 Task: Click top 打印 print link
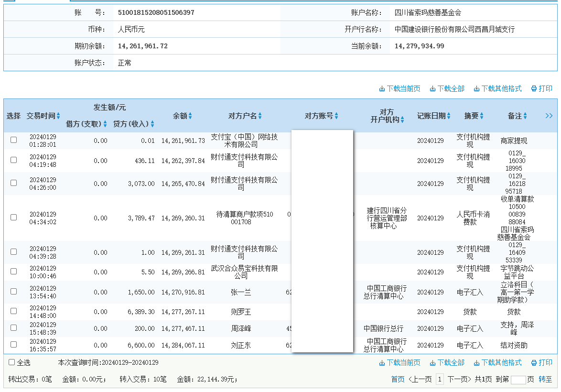coord(542,88)
